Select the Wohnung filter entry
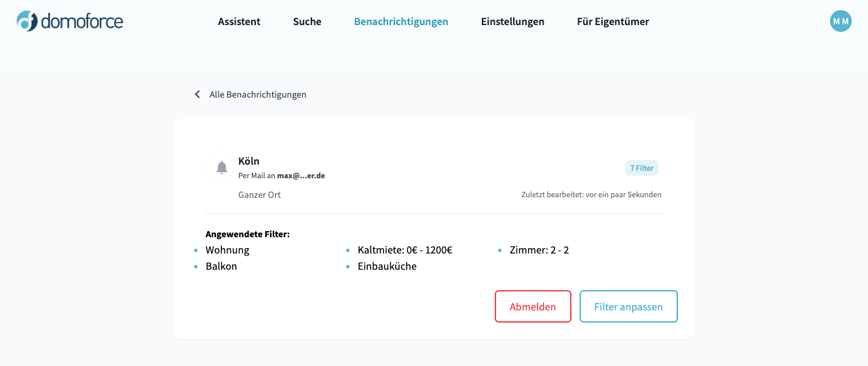This screenshot has height=366, width=868. [227, 250]
